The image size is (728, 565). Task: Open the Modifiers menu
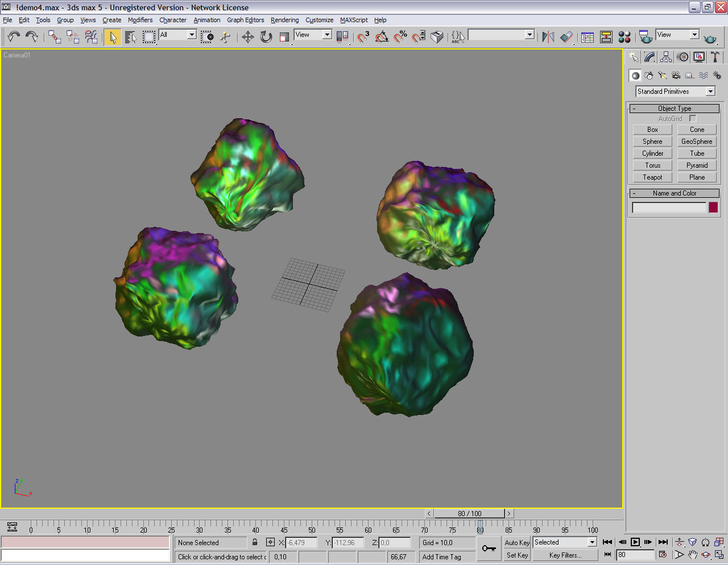click(140, 20)
